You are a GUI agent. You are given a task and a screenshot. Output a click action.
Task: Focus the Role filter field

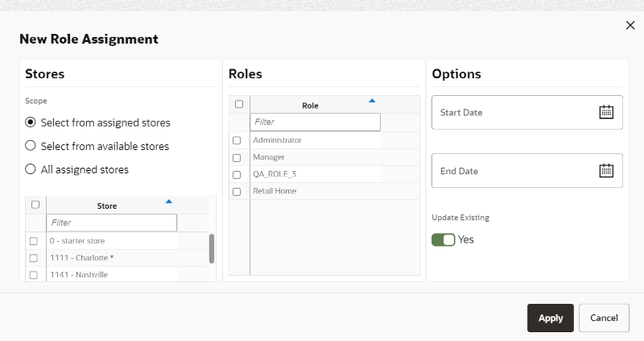pyautogui.click(x=315, y=123)
